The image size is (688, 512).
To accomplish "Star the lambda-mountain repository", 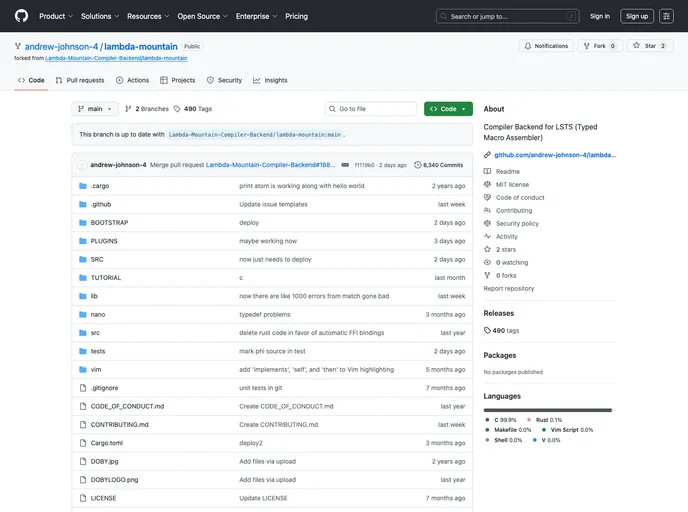I will click(x=651, y=46).
